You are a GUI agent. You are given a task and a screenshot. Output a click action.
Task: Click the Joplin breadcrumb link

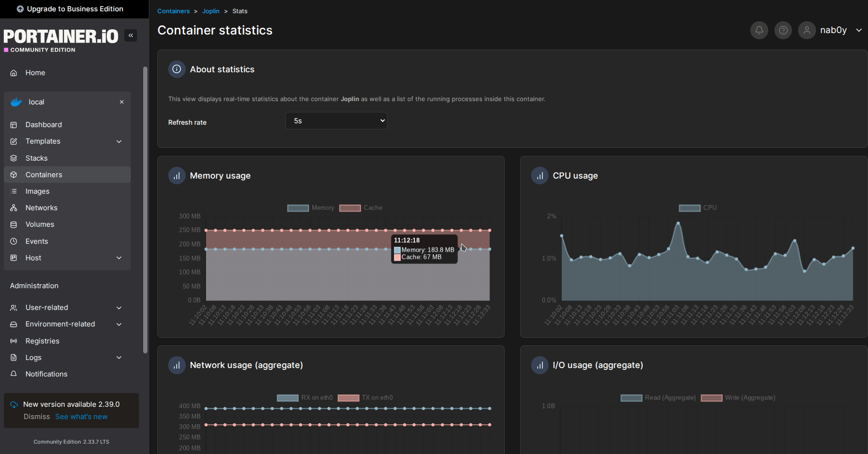211,11
